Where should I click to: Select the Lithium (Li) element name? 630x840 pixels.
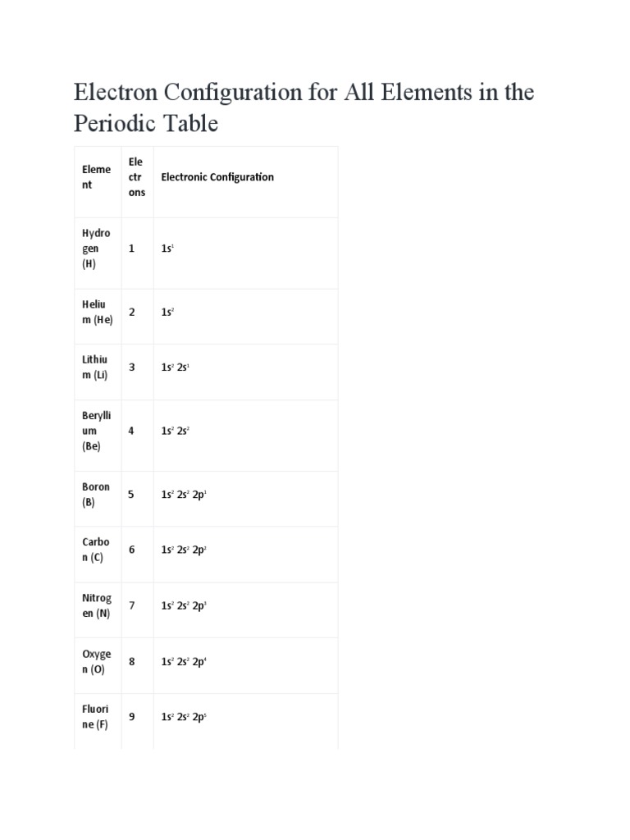(96, 367)
